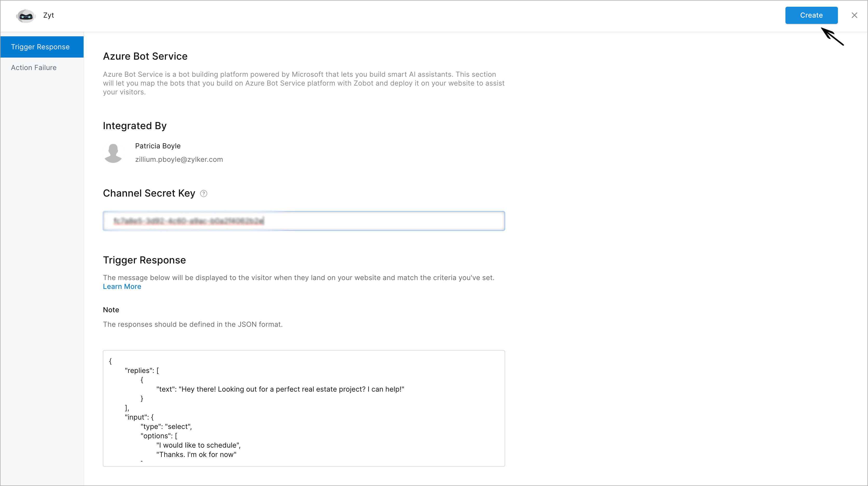Close the bot setup dialog

[854, 15]
